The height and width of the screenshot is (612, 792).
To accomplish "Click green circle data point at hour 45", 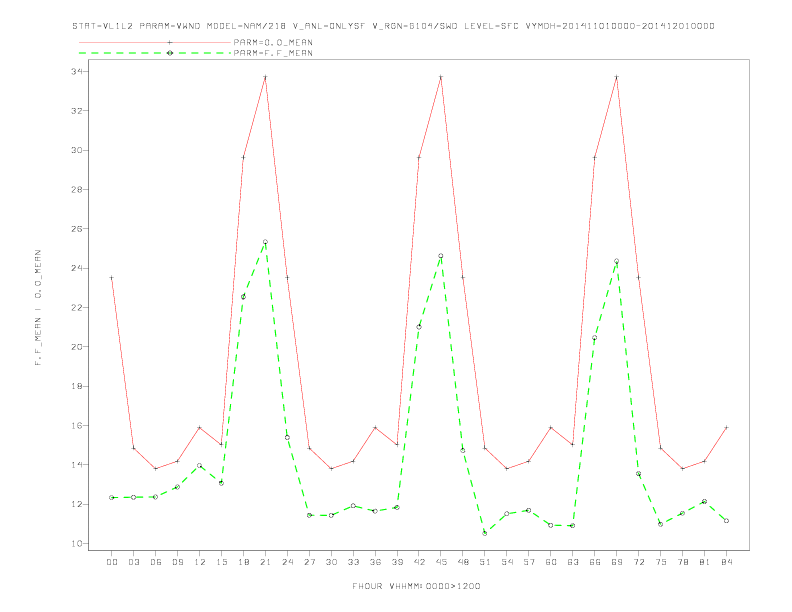I will [441, 256].
